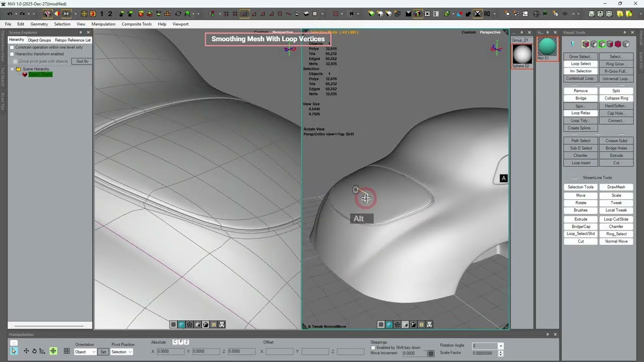This screenshot has width=644, height=362.
Task: Toggle the Z button above Absolute coordinates
Action: point(186,342)
